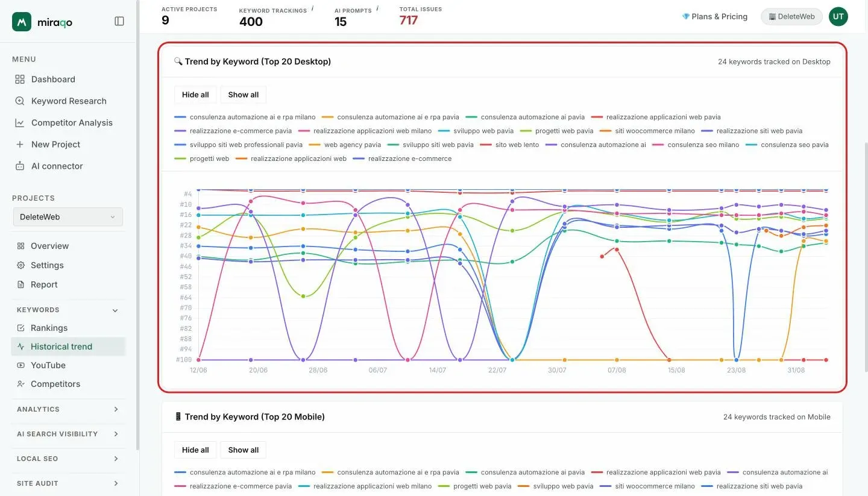The width and height of the screenshot is (868, 496).
Task: Click the 'Trend by Keyword (Top 20 Desktop)' heading
Action: tap(258, 61)
